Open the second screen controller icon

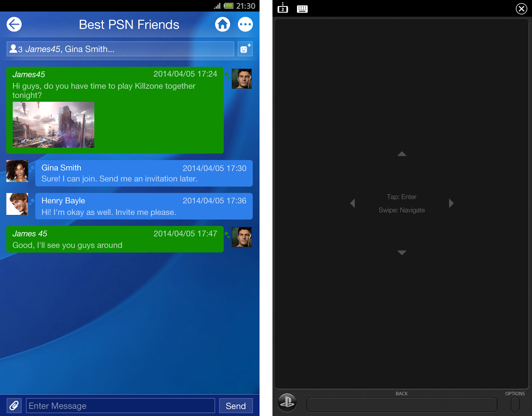[283, 8]
